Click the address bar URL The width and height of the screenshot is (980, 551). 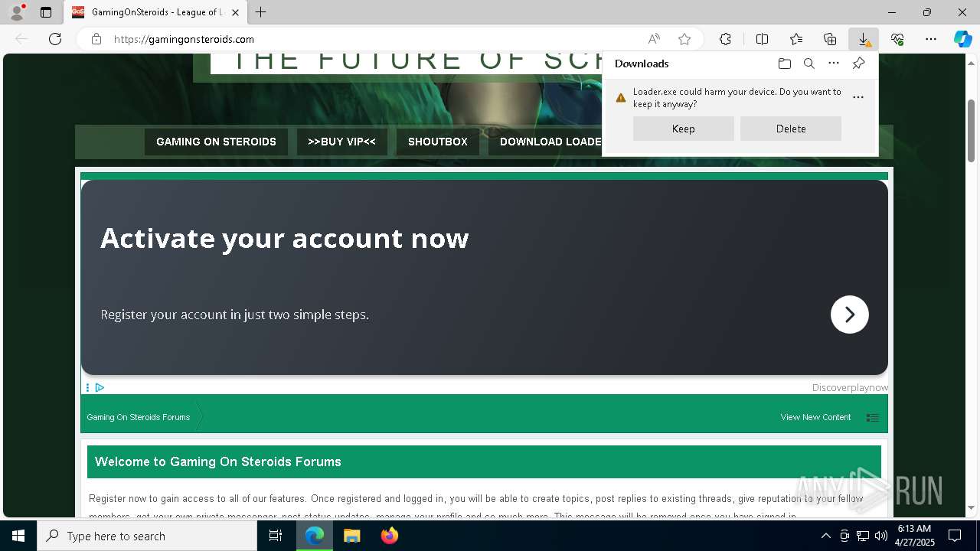pyautogui.click(x=184, y=39)
